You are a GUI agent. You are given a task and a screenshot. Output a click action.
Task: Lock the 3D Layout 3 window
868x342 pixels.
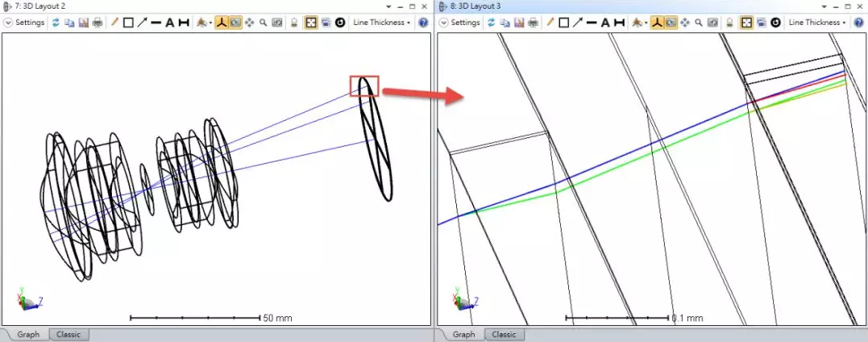(730, 23)
